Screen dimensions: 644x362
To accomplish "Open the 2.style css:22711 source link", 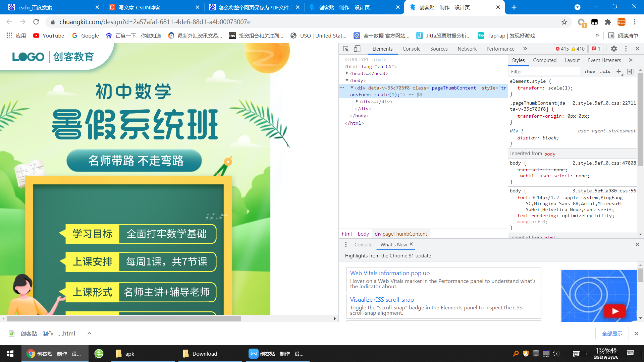I will coord(604,103).
